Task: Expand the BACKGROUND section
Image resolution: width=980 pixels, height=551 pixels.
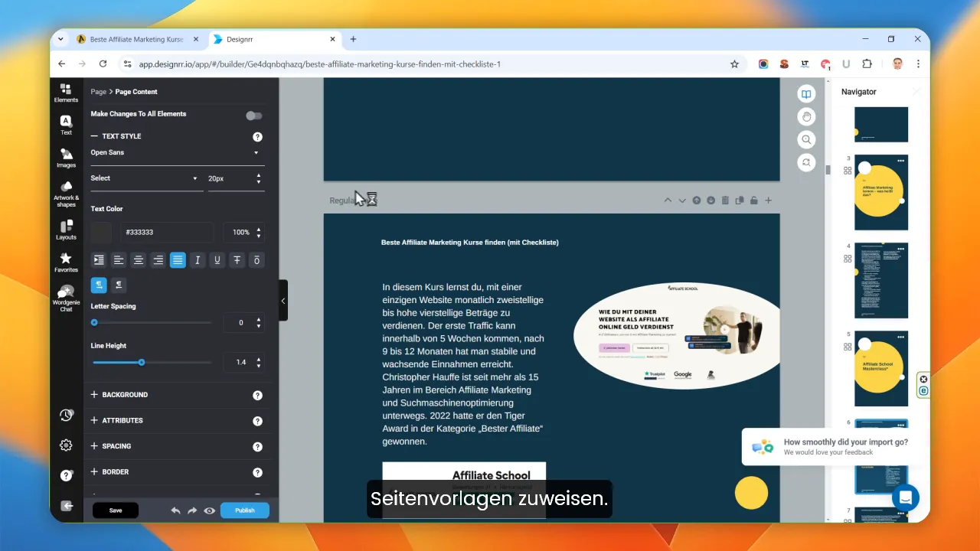Action: point(119,395)
